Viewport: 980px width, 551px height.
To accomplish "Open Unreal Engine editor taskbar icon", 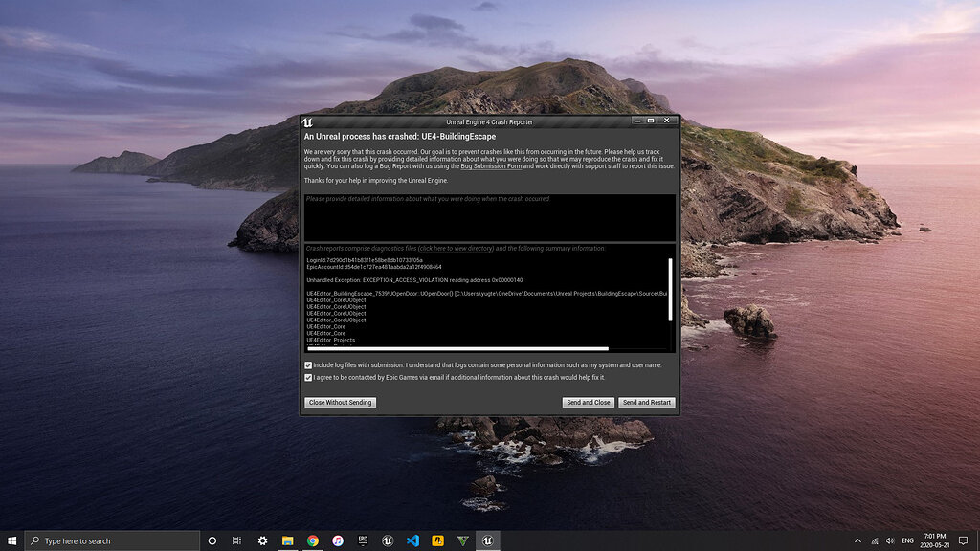I will pyautogui.click(x=388, y=540).
